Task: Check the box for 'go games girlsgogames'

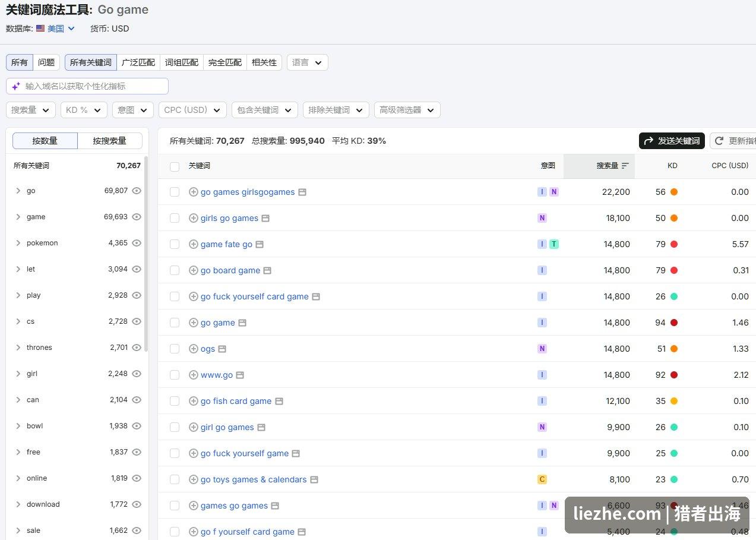Action: [x=175, y=192]
